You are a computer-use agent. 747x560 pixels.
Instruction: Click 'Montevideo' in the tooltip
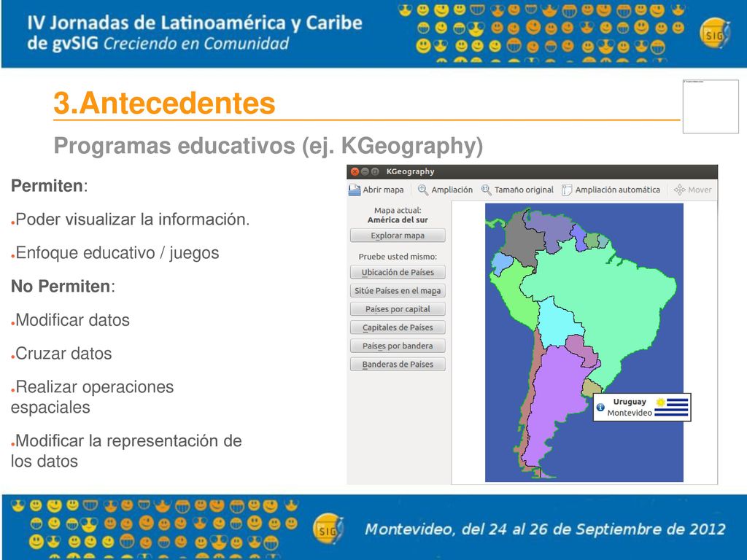pos(630,413)
